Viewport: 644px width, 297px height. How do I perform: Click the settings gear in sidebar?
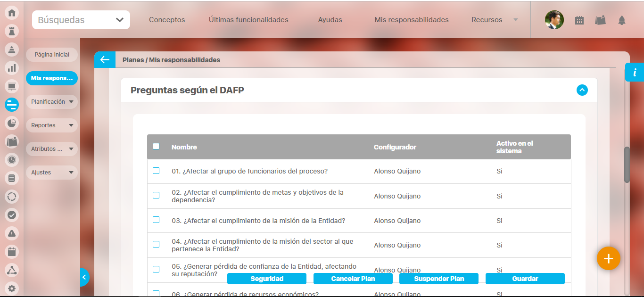point(12,288)
